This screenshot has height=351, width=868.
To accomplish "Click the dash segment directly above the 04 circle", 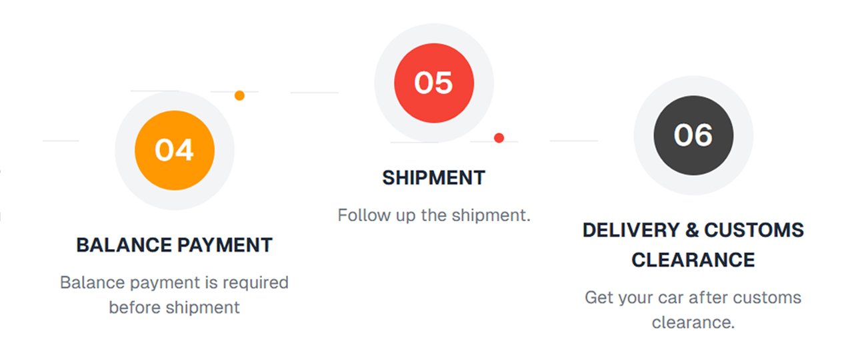I will tap(155, 91).
